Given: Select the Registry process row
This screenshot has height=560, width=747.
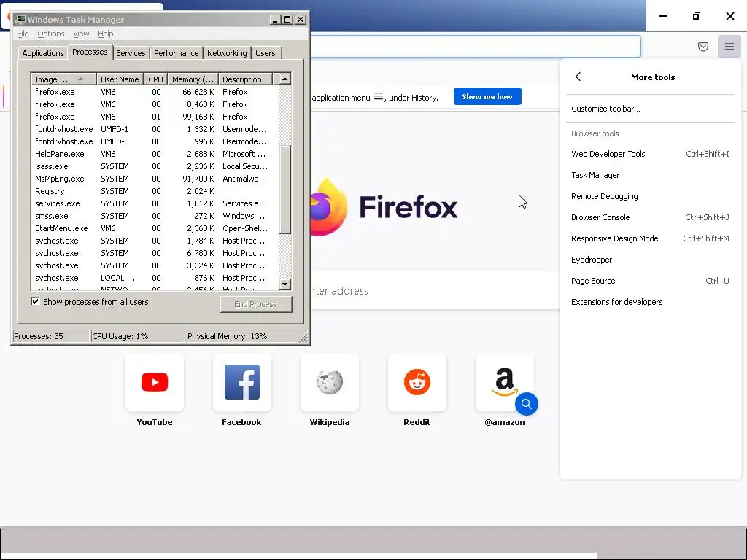Looking at the screenshot, I should (155, 191).
